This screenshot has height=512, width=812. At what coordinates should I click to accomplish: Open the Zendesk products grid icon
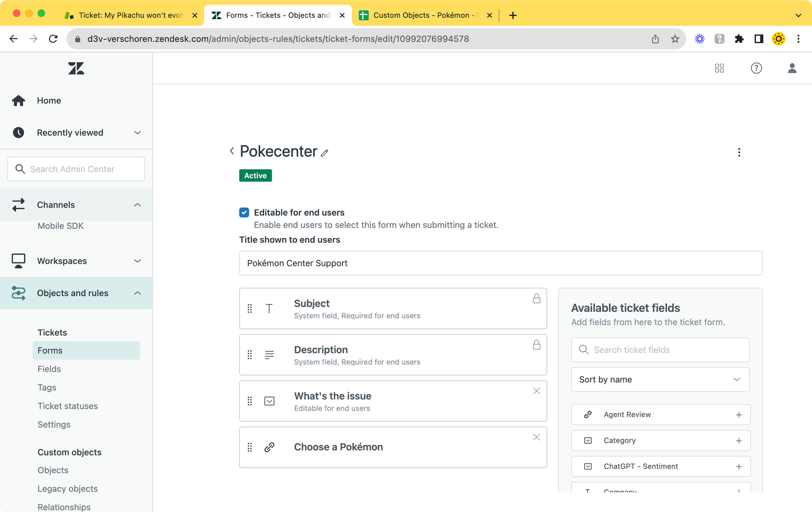pos(719,68)
